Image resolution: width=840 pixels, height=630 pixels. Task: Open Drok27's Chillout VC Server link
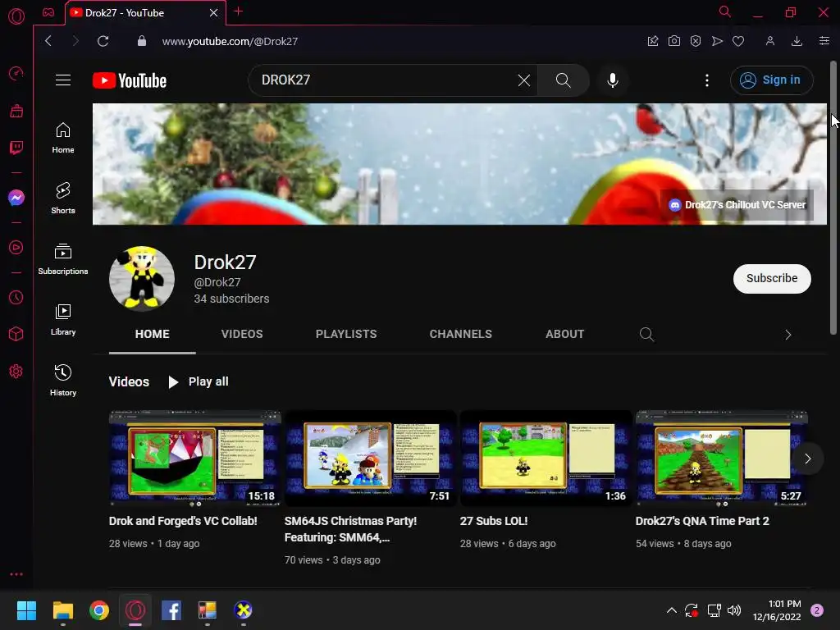pyautogui.click(x=737, y=204)
